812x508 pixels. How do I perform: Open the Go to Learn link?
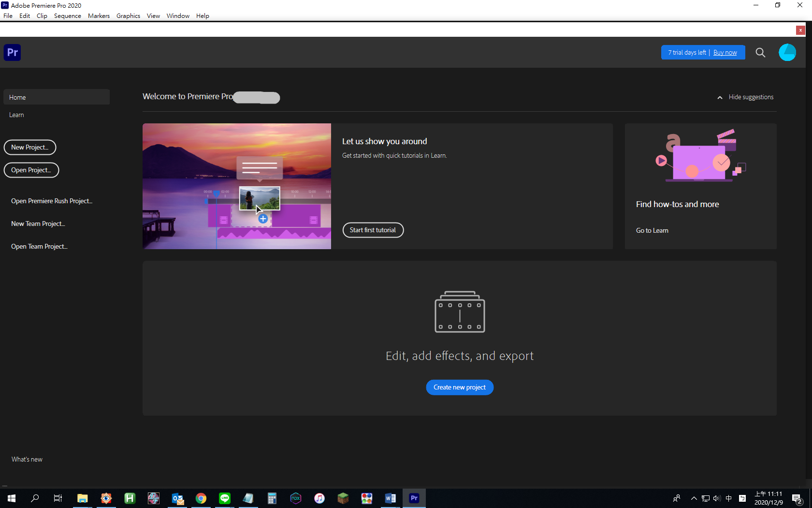652,230
